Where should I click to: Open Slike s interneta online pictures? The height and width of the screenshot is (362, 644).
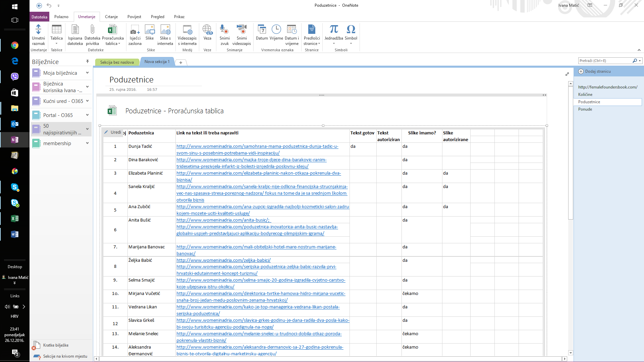pyautogui.click(x=165, y=35)
